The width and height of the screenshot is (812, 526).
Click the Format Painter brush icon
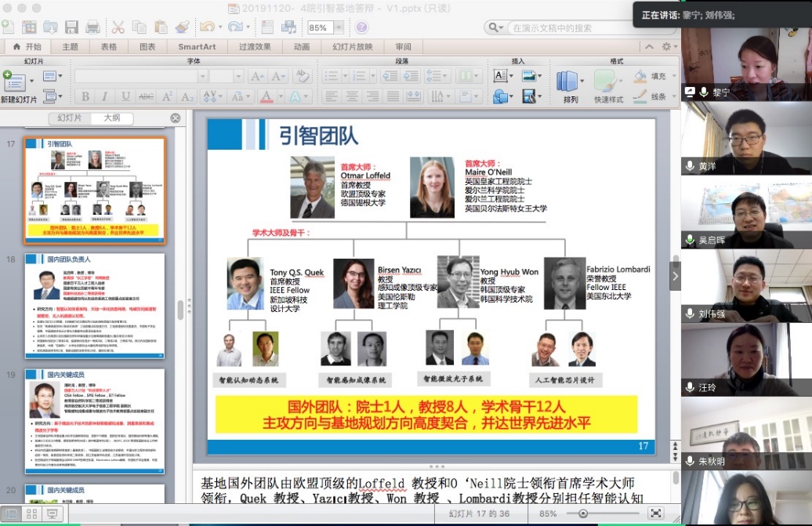[182, 27]
